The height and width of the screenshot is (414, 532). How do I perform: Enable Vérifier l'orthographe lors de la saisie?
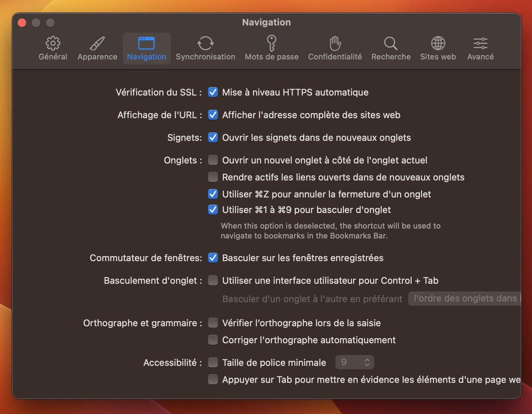coord(213,323)
